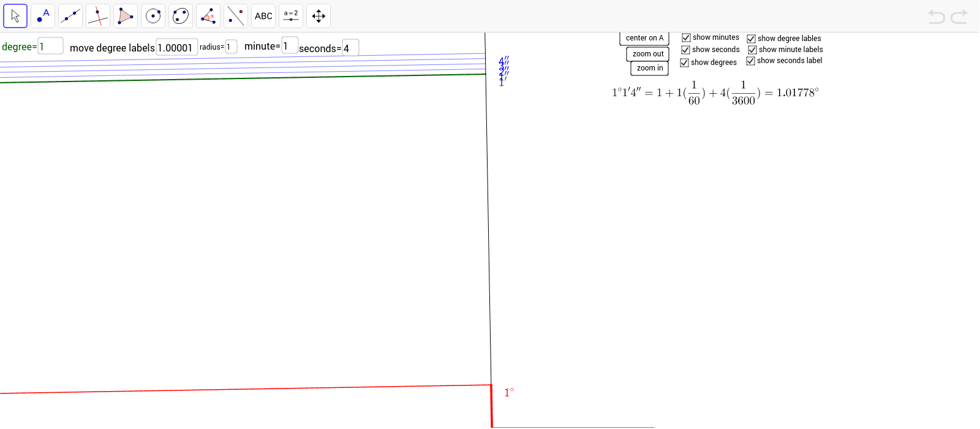The width and height of the screenshot is (980, 429).
Task: Toggle show degree lables checkbox
Action: pos(751,39)
